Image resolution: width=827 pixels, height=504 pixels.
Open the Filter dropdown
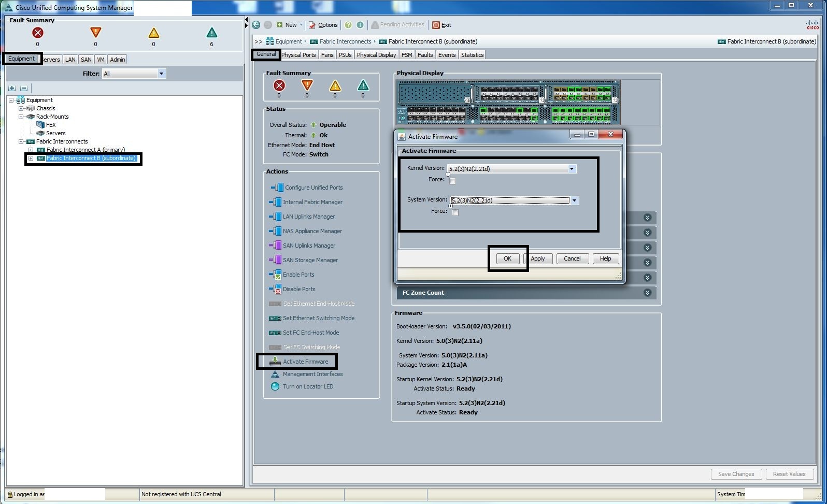click(161, 74)
